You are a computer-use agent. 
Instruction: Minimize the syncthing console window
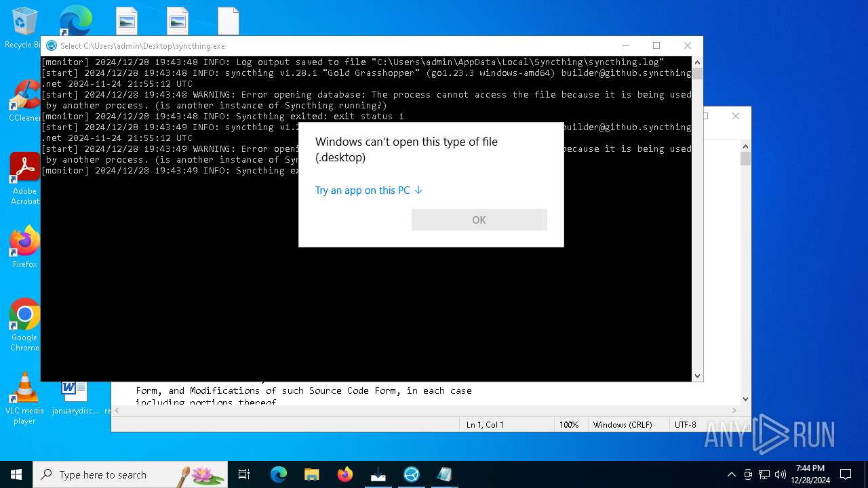[x=625, y=45]
